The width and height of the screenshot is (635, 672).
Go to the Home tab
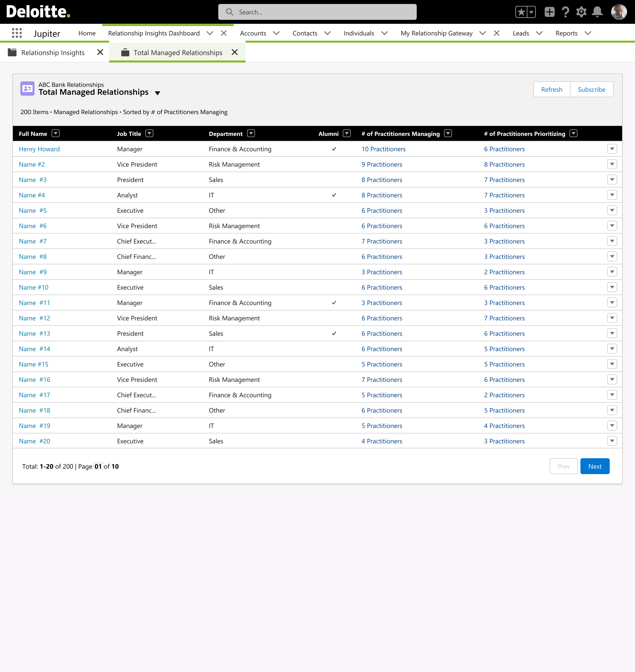[x=87, y=33]
